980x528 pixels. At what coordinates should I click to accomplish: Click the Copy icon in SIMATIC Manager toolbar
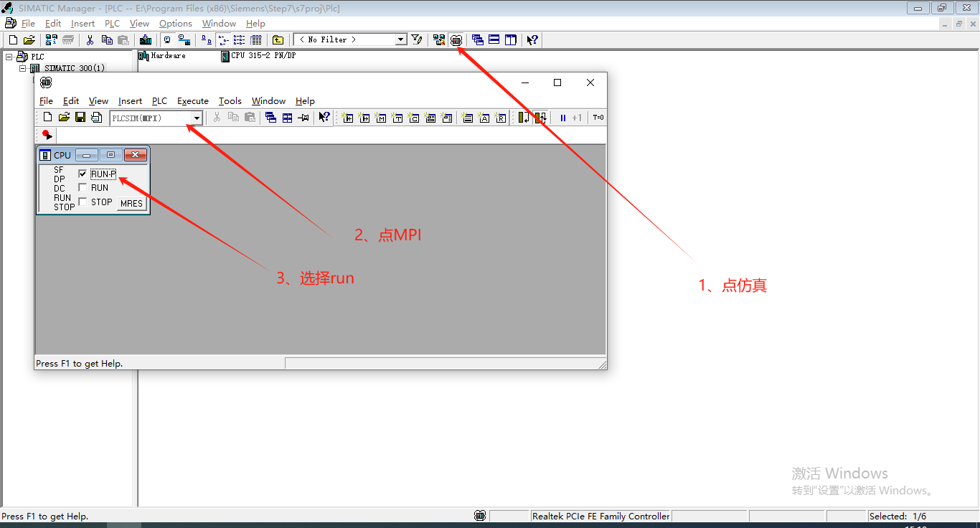(107, 40)
